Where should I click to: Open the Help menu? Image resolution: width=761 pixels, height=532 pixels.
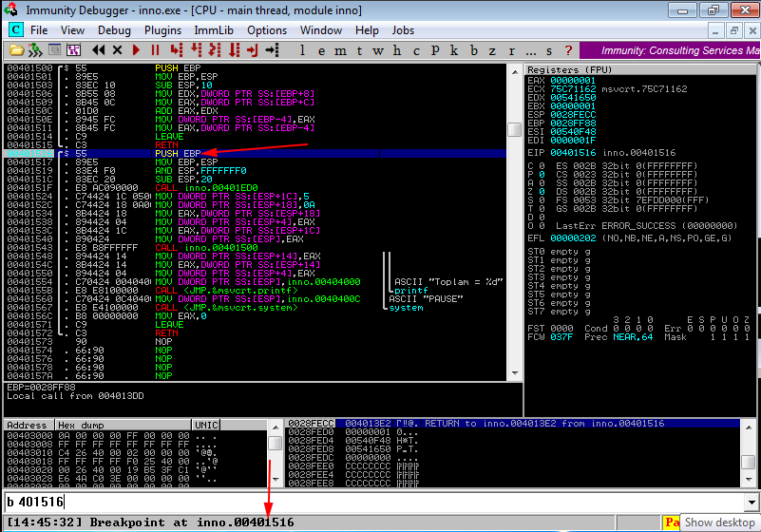(367, 30)
